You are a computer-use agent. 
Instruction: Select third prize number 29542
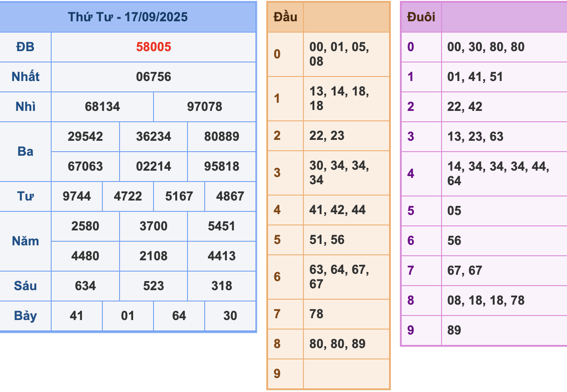click(x=85, y=137)
